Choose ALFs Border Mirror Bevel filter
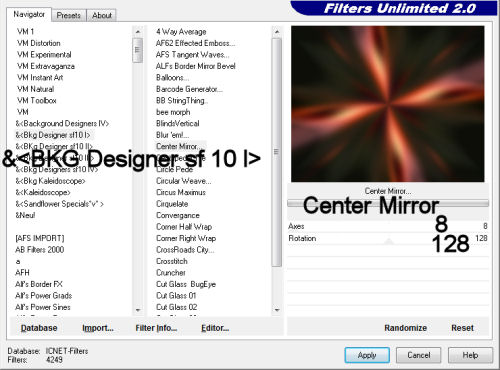The image size is (500, 370). (196, 66)
